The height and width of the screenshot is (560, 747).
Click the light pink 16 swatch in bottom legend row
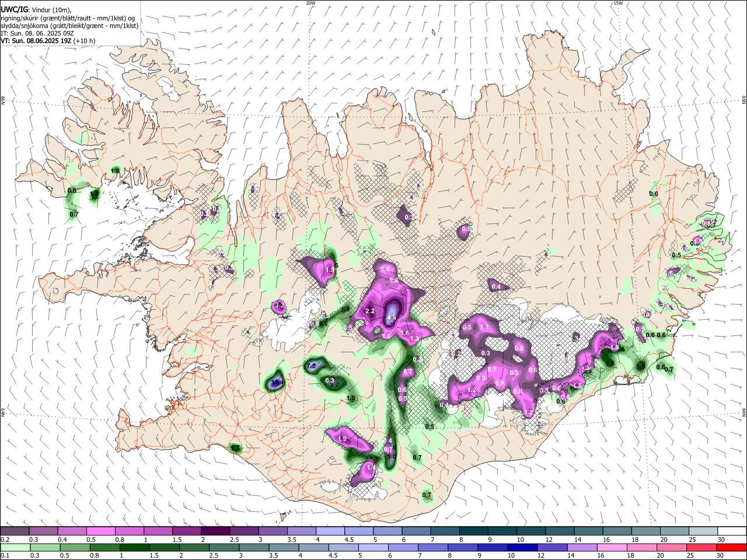[x=613, y=548]
